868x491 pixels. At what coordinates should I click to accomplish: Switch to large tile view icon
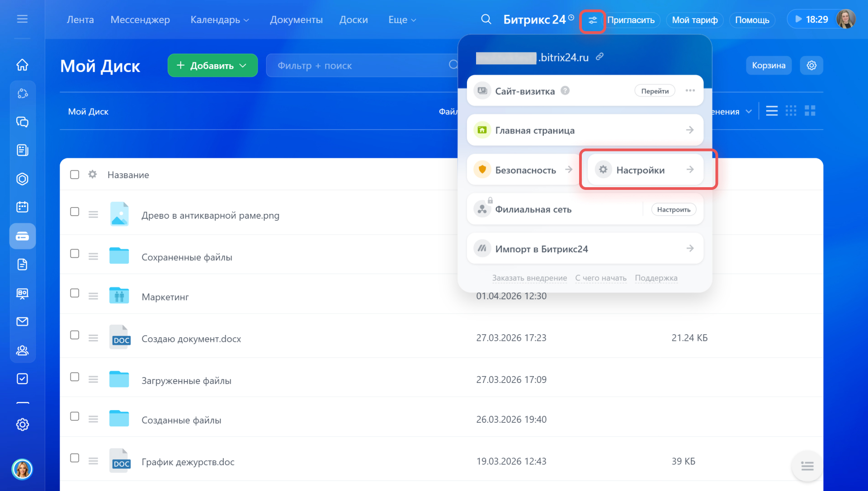810,111
